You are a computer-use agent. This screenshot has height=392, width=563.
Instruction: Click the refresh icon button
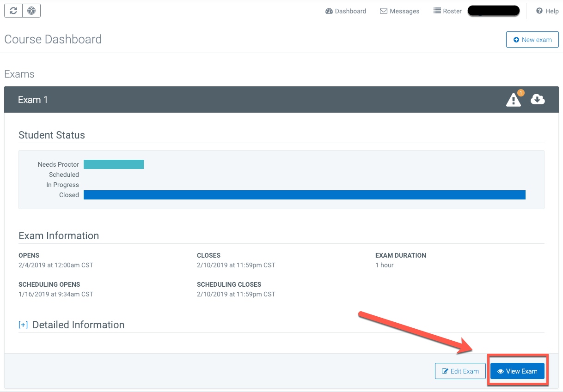point(13,11)
